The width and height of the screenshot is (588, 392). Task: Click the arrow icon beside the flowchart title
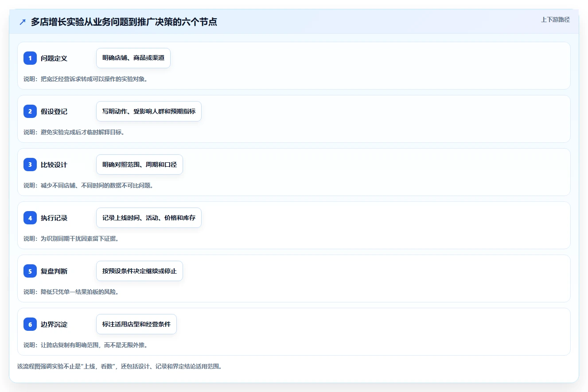(x=23, y=22)
